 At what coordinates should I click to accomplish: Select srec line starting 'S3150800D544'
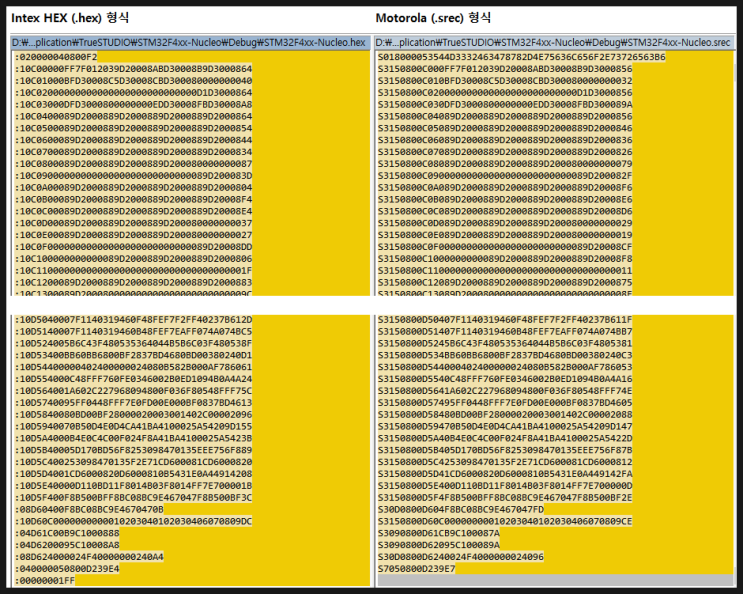pos(505,367)
